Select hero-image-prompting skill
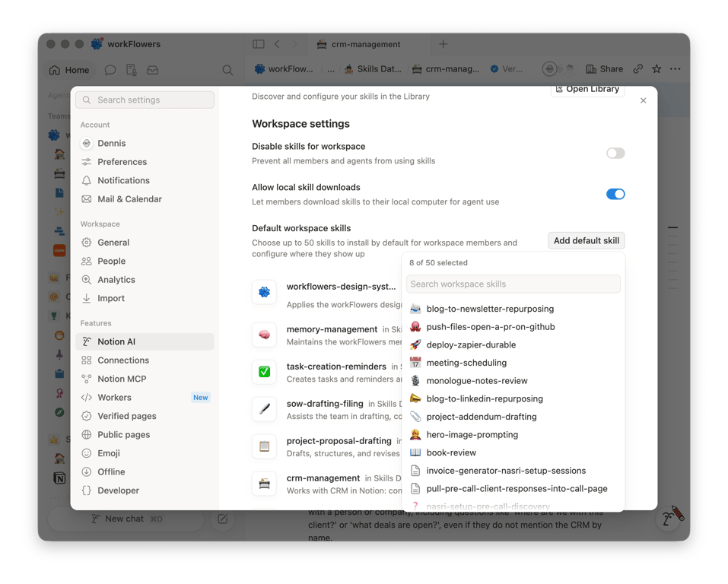728x584 pixels. point(513,434)
